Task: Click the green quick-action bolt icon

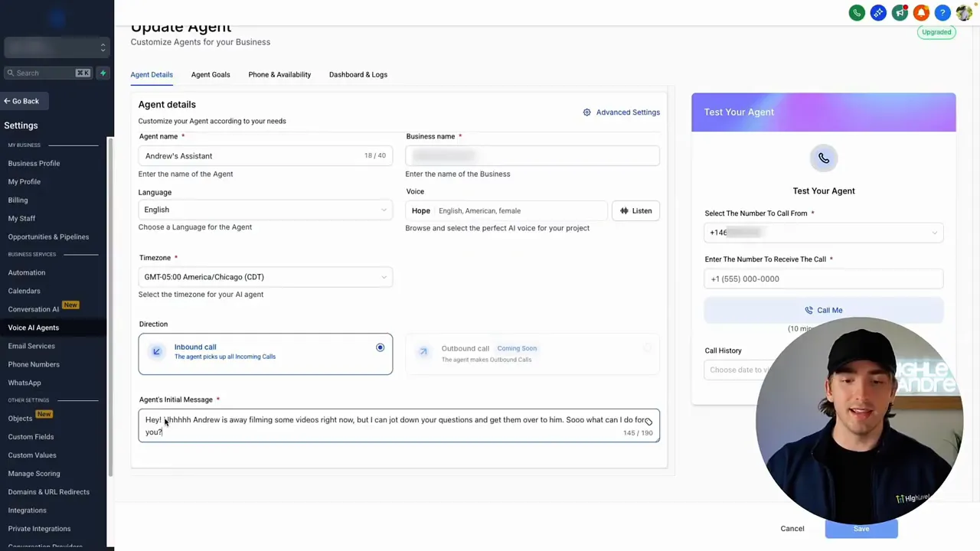Action: (103, 73)
